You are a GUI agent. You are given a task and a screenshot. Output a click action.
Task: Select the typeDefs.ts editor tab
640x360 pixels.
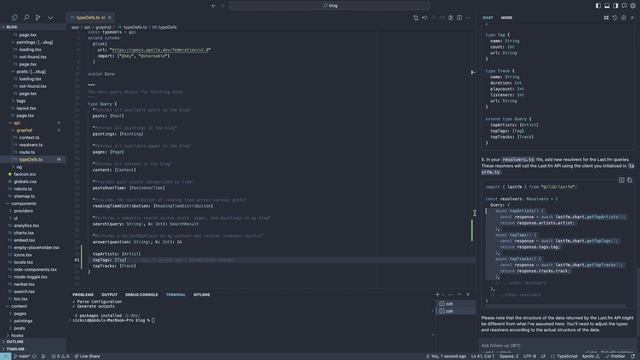(91, 18)
